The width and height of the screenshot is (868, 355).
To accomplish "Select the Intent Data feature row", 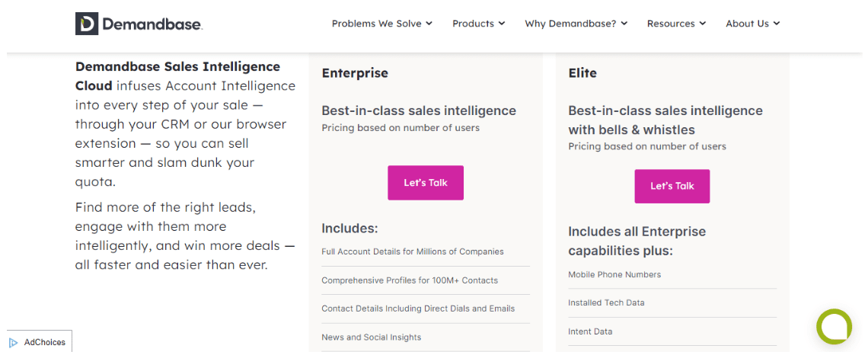I will tap(672, 331).
